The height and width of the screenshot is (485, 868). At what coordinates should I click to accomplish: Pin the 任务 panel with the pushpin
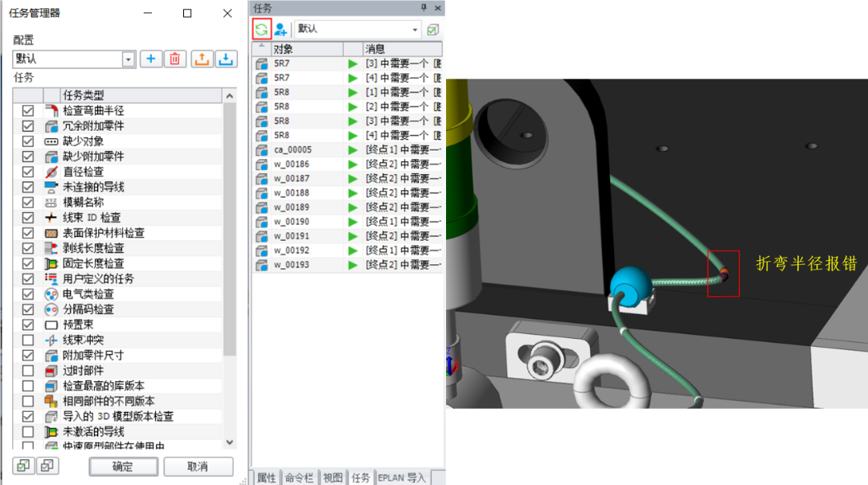coord(424,8)
